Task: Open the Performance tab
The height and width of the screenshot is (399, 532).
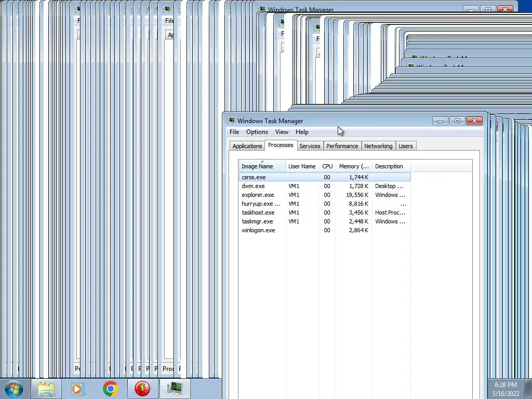Action: 342,146
